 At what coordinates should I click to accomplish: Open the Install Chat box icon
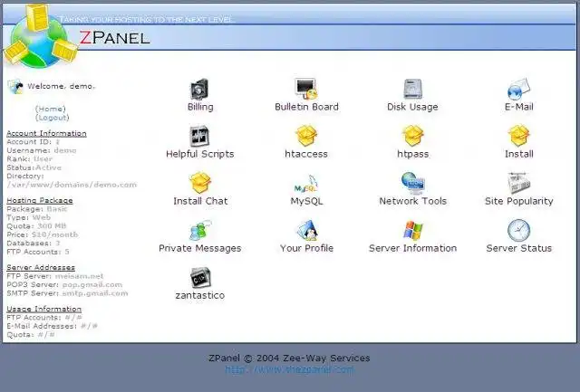(199, 183)
